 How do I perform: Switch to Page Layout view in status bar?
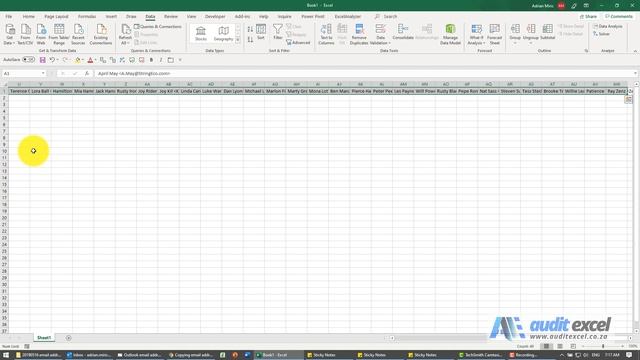click(560, 346)
